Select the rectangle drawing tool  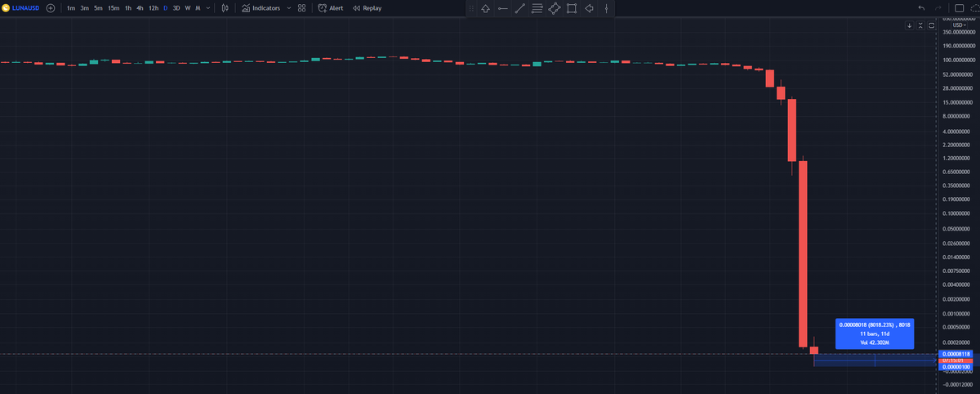tap(572, 8)
